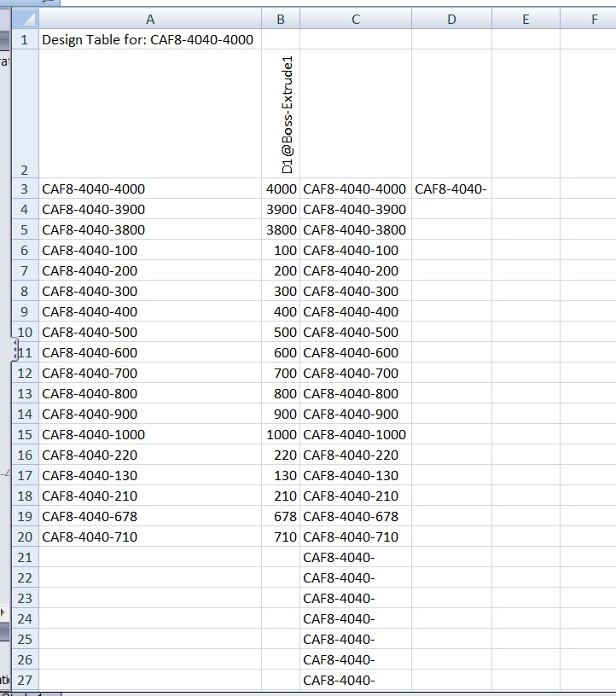The image size is (616, 696).
Task: Click cell C20 'CAF8-4040-710'
Action: point(356,536)
